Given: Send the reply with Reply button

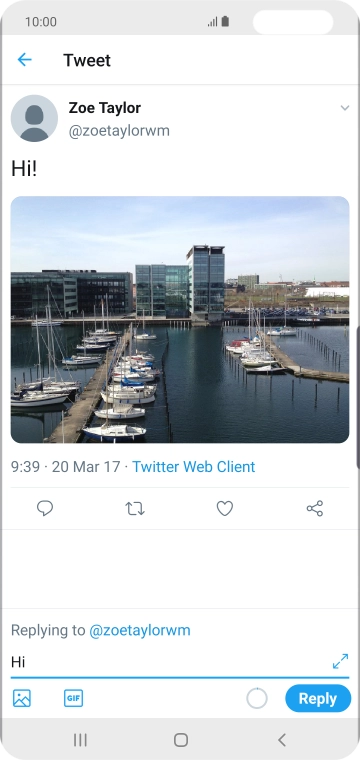Looking at the screenshot, I should click(318, 698).
